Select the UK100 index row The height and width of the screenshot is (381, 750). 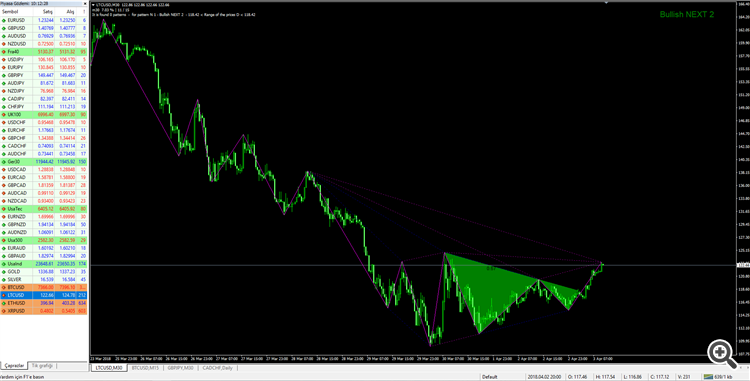pos(44,115)
